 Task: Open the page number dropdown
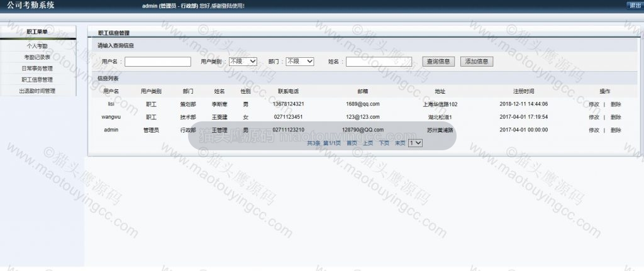click(x=415, y=143)
